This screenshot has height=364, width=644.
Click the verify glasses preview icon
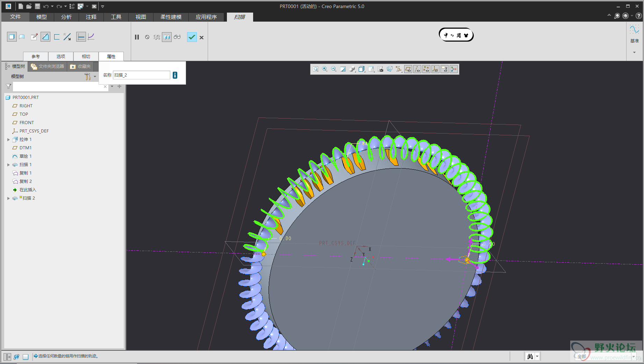pyautogui.click(x=177, y=37)
